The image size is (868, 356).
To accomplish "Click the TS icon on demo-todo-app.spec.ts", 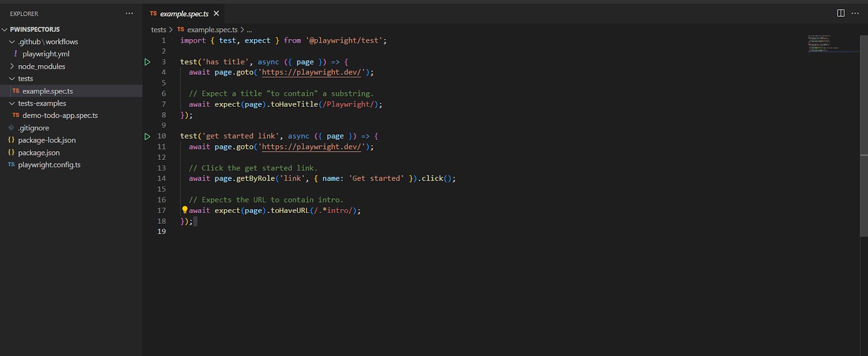I will pyautogui.click(x=16, y=115).
